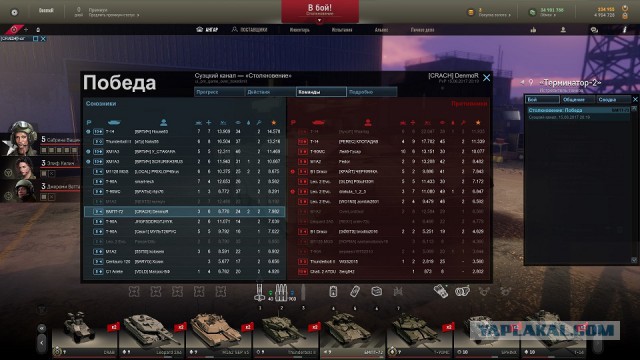Open the settings gear in top-left corner
Viewport: 640px width, 360px height.
tap(14, 12)
